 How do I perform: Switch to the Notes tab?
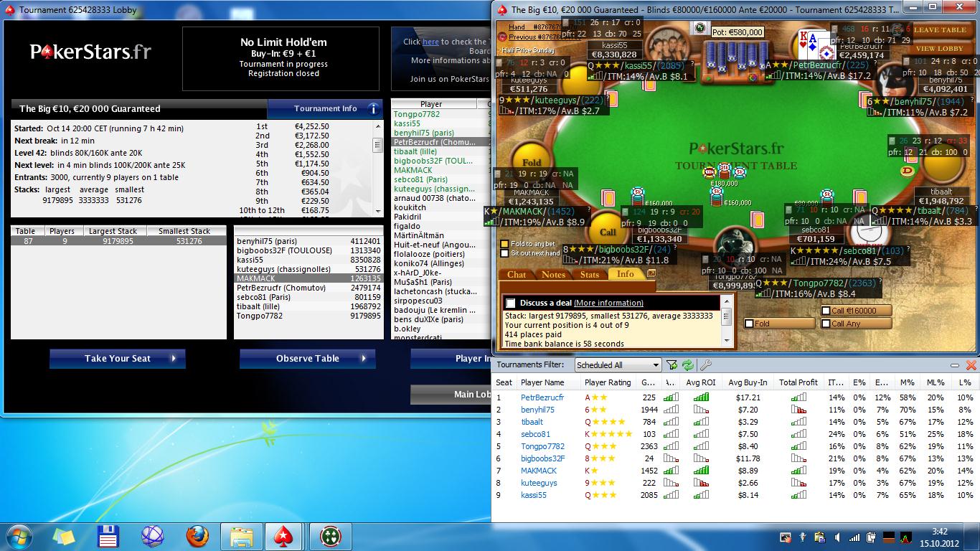553,274
